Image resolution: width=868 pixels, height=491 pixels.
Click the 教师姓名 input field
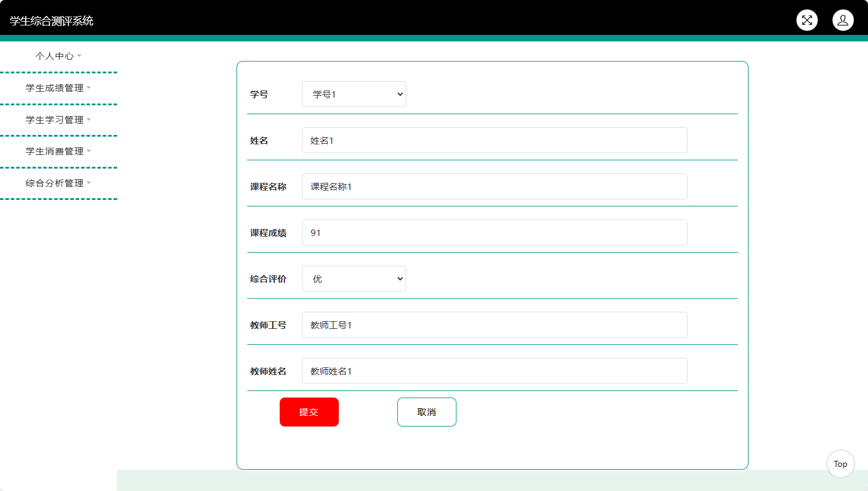(494, 371)
